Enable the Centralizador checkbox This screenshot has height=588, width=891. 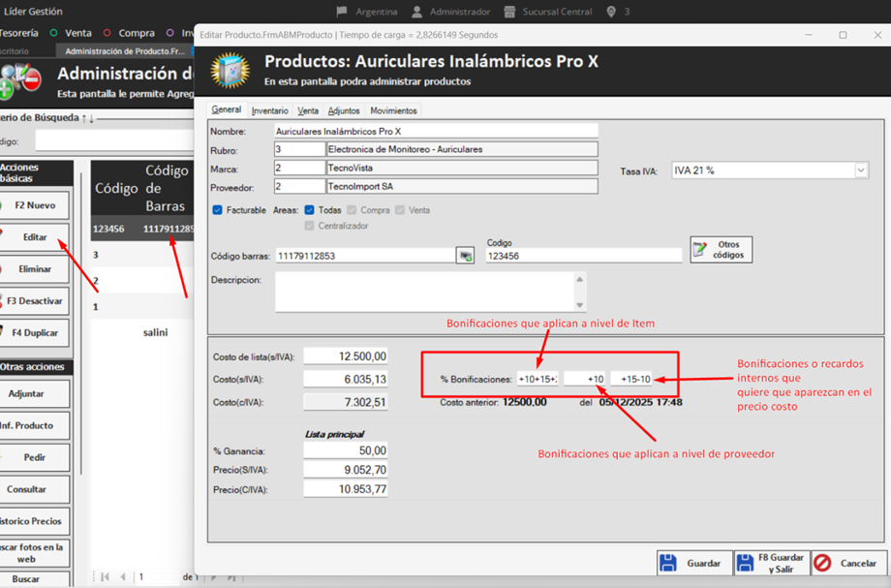tap(310, 225)
